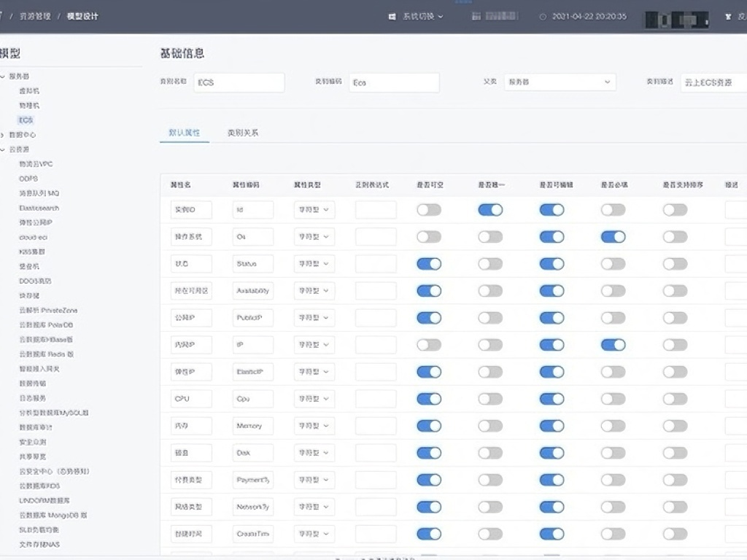Enable the 是否唯一 switch in Memory row
The image size is (747, 560).
pos(490,426)
